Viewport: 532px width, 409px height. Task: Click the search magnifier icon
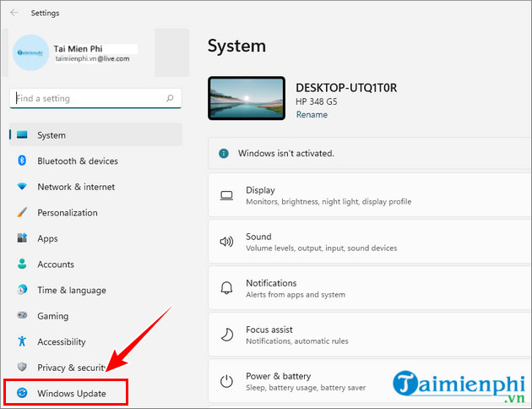coord(170,98)
